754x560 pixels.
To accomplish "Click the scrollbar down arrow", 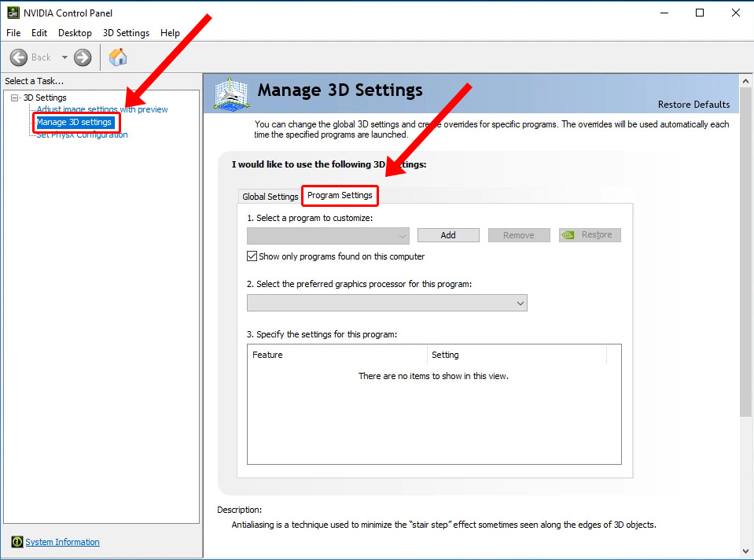I will [x=746, y=551].
